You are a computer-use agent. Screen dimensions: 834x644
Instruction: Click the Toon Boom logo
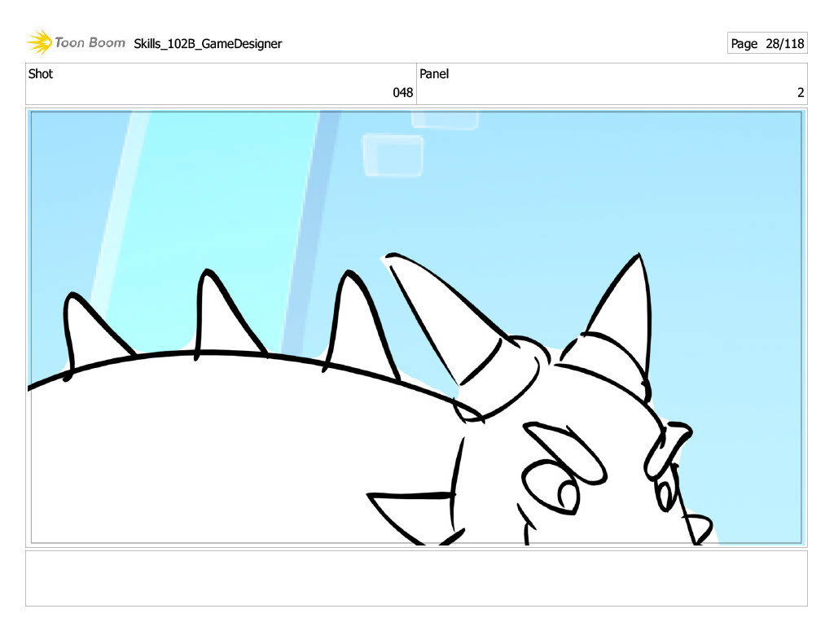tap(76, 42)
